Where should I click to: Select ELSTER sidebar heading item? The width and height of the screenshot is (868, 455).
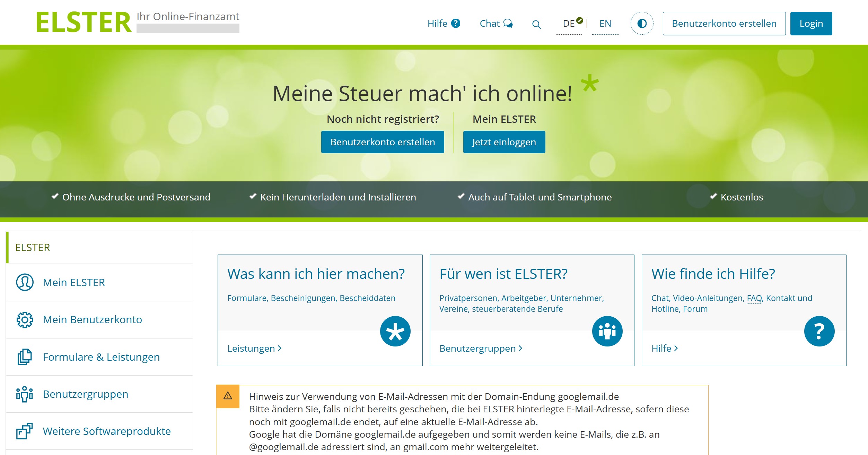pyautogui.click(x=33, y=247)
